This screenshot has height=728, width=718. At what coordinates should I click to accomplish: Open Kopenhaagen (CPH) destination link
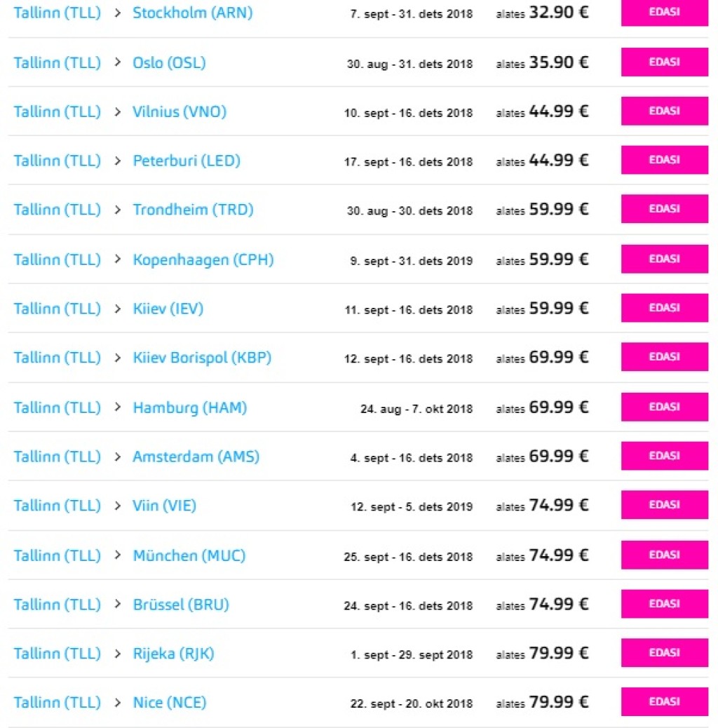tap(203, 260)
